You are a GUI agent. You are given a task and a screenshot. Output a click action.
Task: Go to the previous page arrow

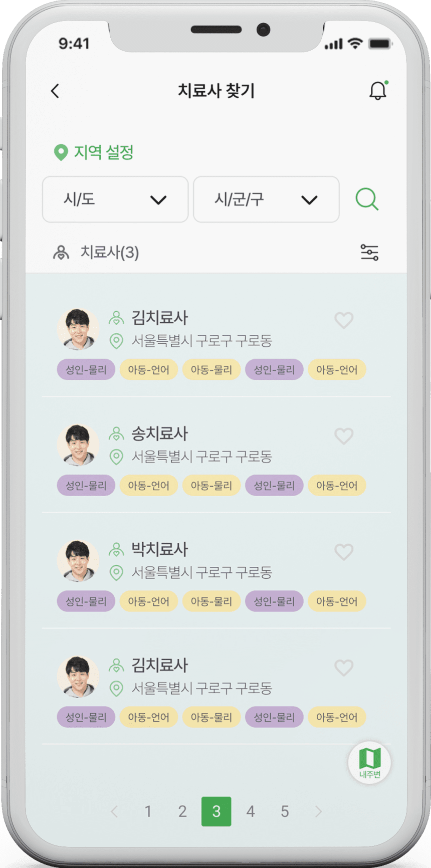coord(114,811)
